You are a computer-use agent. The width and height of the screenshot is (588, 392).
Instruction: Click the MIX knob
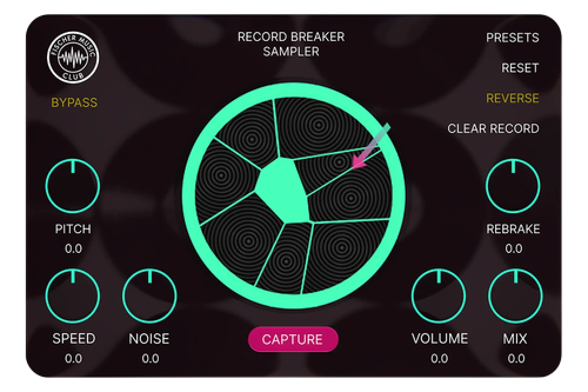(x=516, y=295)
